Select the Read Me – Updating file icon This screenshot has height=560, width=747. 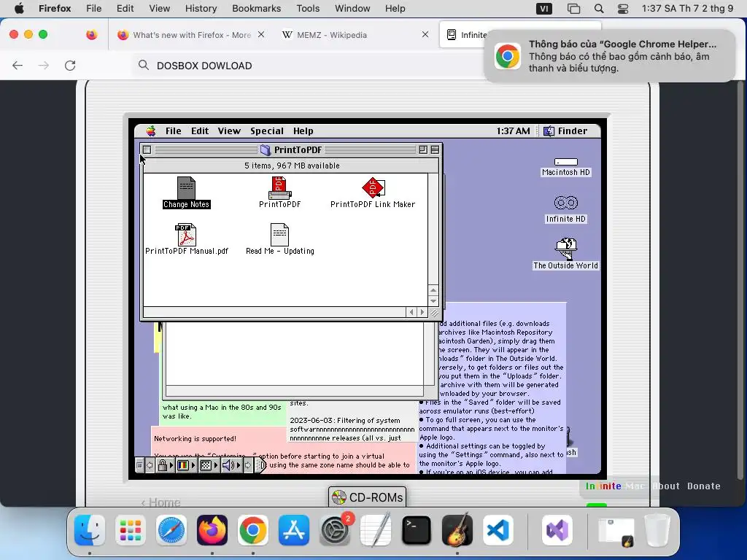coord(279,235)
